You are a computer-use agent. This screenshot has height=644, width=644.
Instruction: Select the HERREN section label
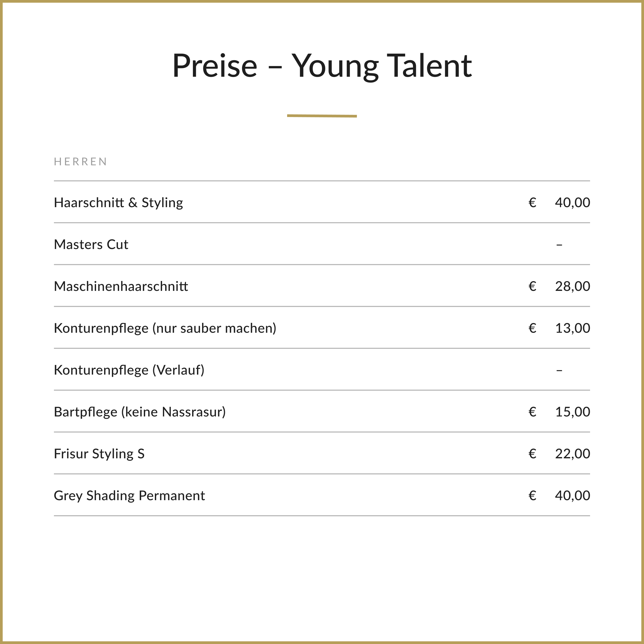[x=81, y=162]
